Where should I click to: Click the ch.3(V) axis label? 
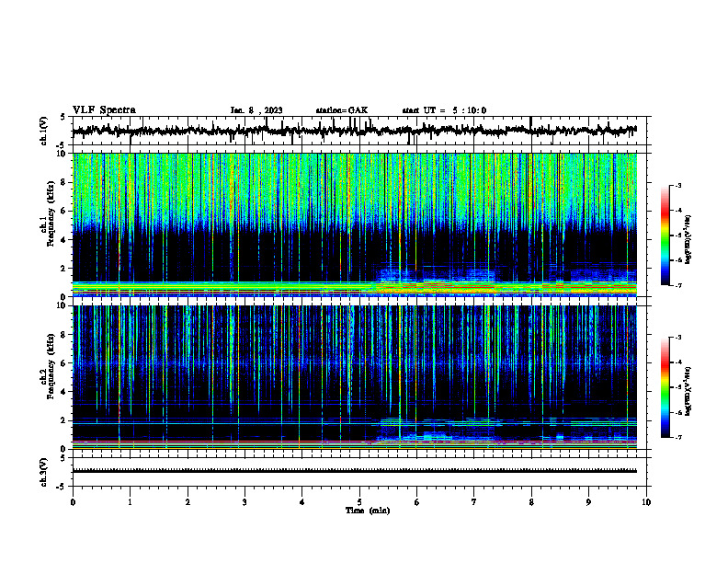coord(44,472)
